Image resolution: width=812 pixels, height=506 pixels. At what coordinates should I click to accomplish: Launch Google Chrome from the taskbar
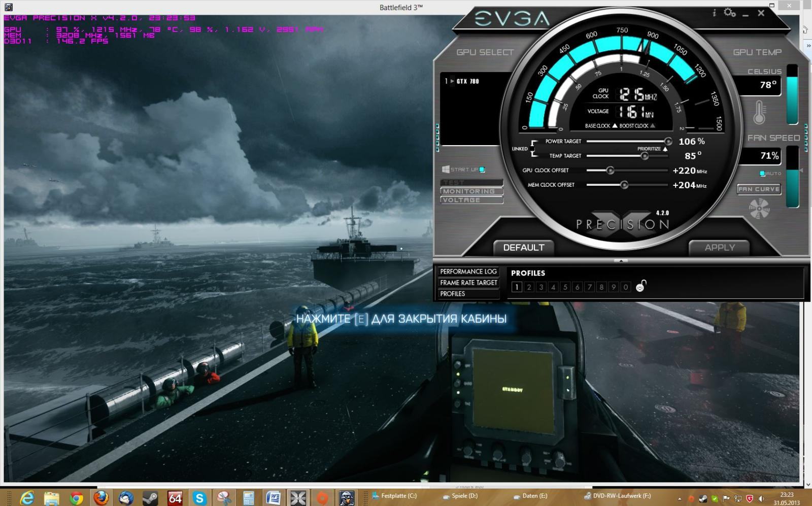point(77,498)
